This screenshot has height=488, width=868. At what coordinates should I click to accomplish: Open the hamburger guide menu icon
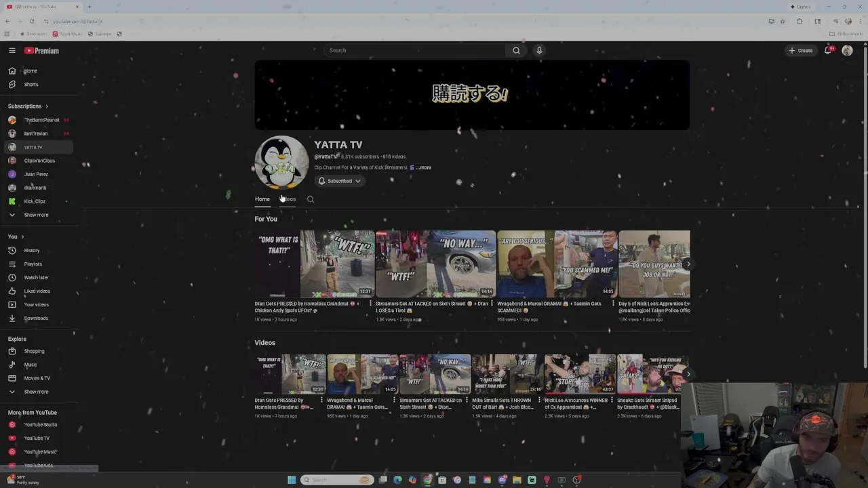click(12, 50)
